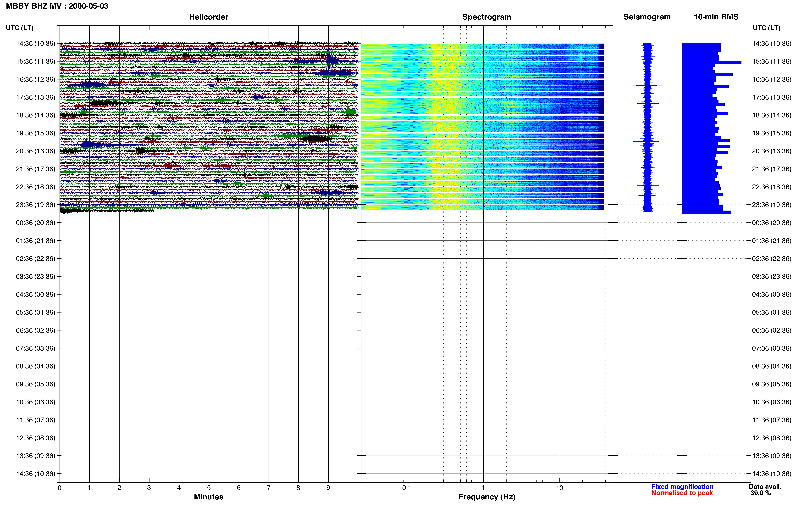Click the red 'Normalised to peak' legend text
The width and height of the screenshot is (812, 508).
point(682,493)
